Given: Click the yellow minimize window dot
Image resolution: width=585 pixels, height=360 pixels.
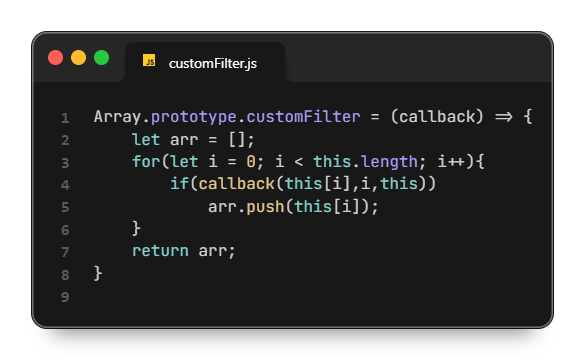Looking at the screenshot, I should (79, 58).
